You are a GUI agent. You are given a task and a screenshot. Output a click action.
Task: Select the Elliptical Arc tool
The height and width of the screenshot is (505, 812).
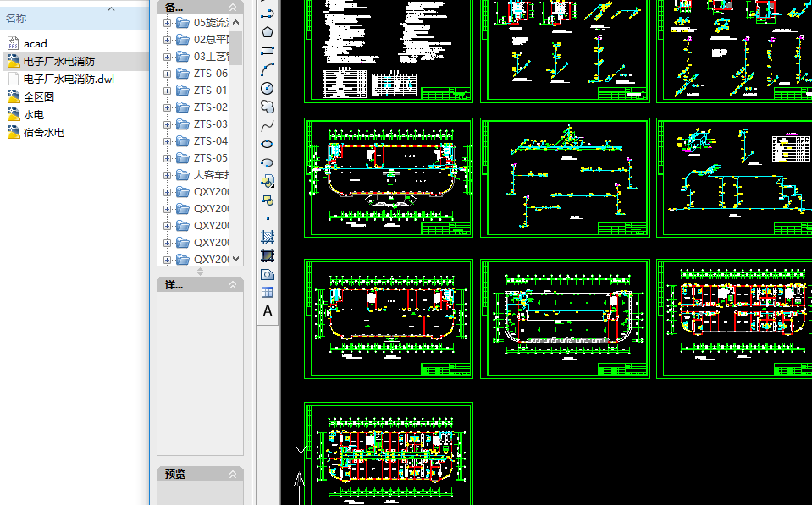coord(268,162)
